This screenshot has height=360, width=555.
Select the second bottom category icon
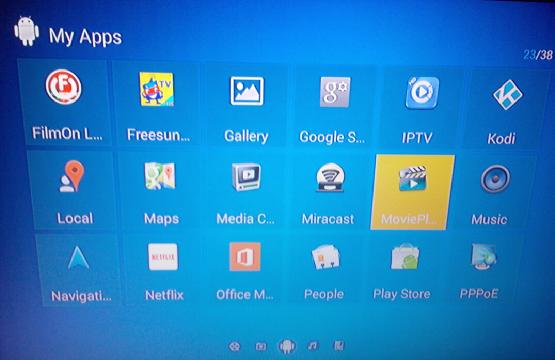pyautogui.click(x=261, y=346)
